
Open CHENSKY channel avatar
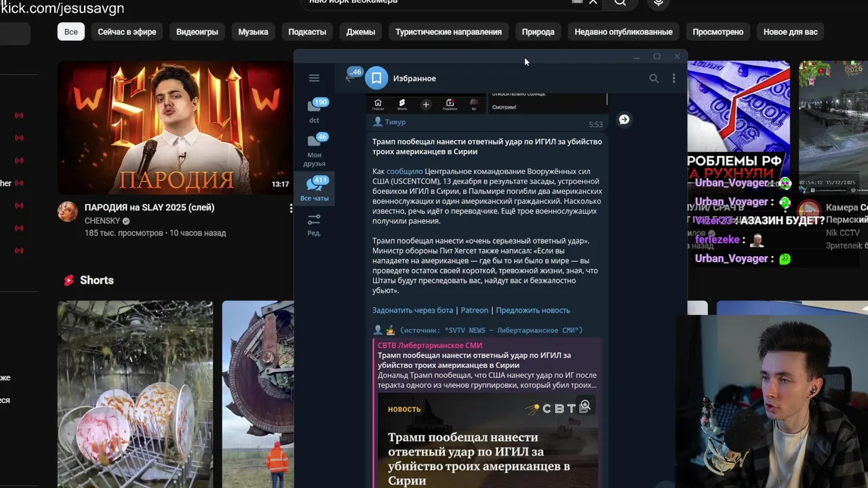(67, 211)
